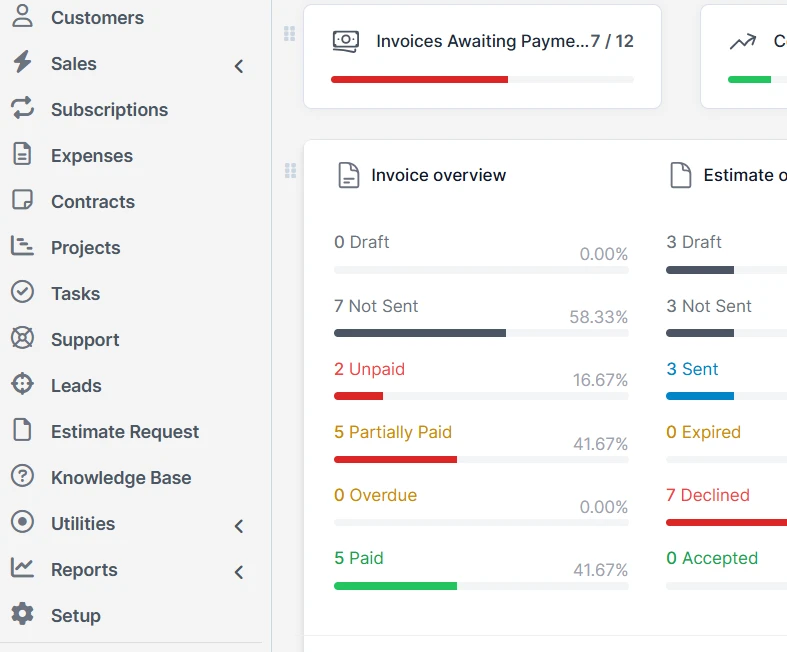
Task: Open Support from the sidebar
Action: point(85,340)
